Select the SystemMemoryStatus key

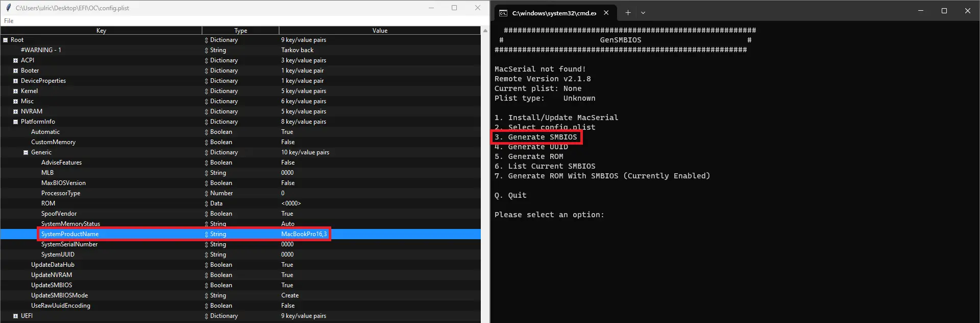pos(70,224)
